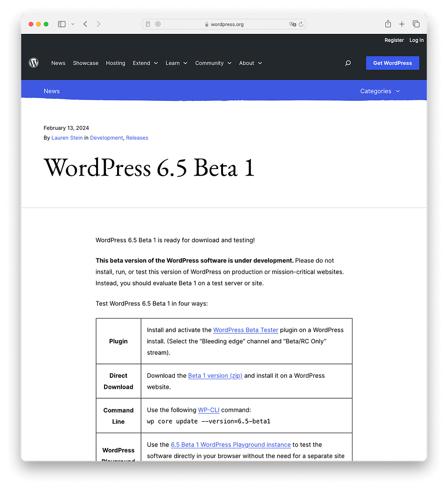Select Showcase in the navigation menu
Image resolution: width=448 pixels, height=489 pixels.
pos(85,63)
